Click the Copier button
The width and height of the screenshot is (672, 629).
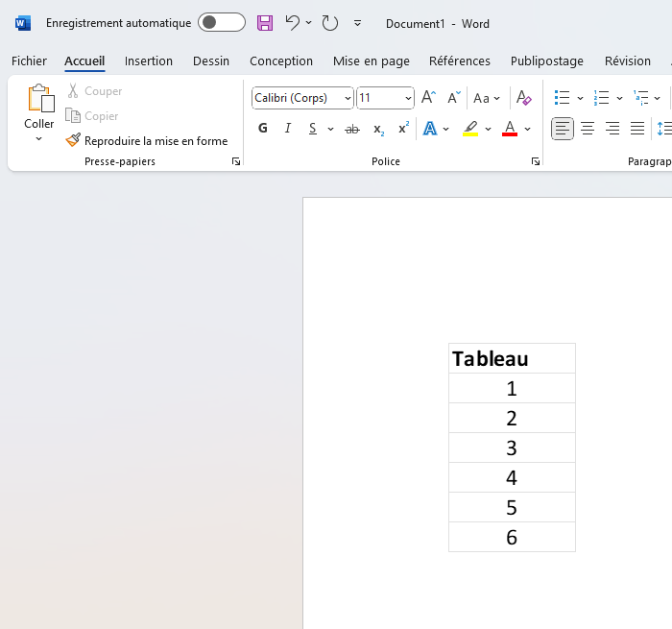coord(92,116)
